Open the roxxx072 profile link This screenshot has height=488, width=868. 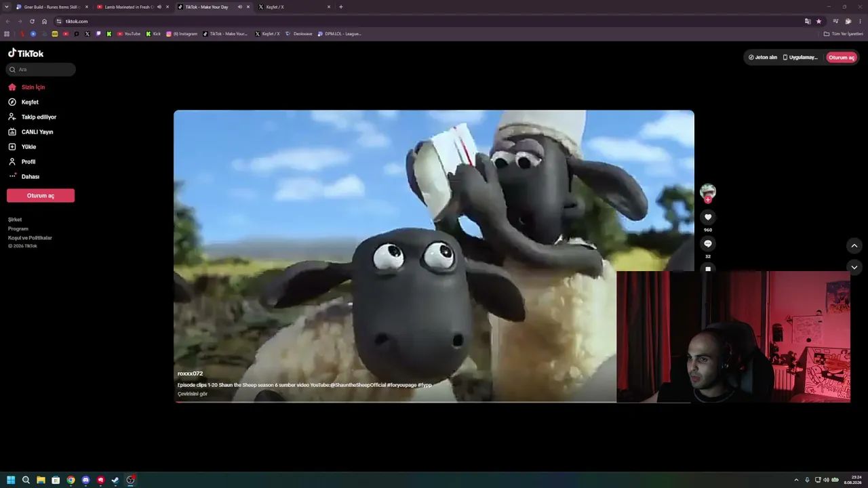pyautogui.click(x=190, y=373)
